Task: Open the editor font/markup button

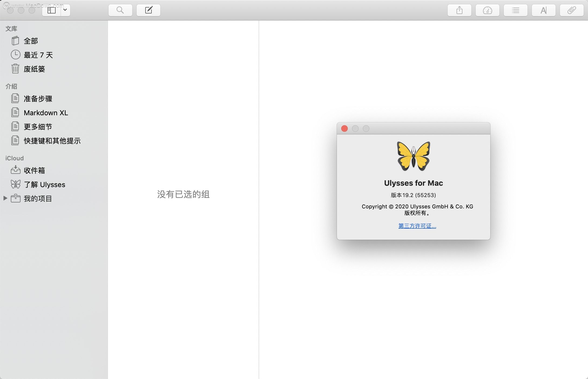Action: tap(544, 10)
